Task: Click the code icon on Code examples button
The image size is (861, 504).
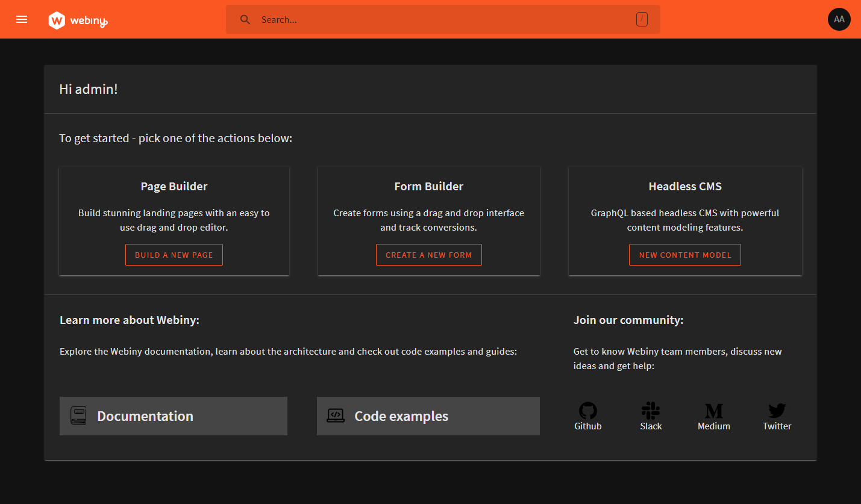Action: point(335,415)
